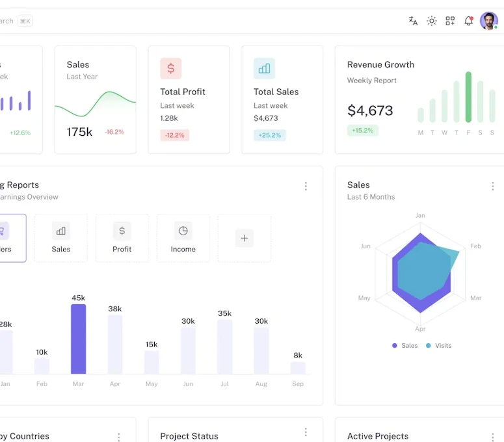This screenshot has width=504, height=442.
Task: Open the notifications bell
Action: [468, 21]
